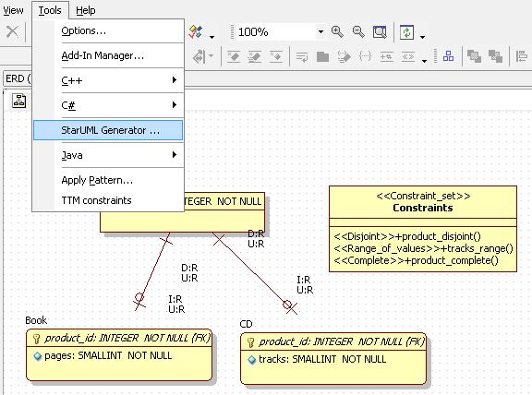Click the align left icon
The image size is (532, 395).
tap(522, 56)
